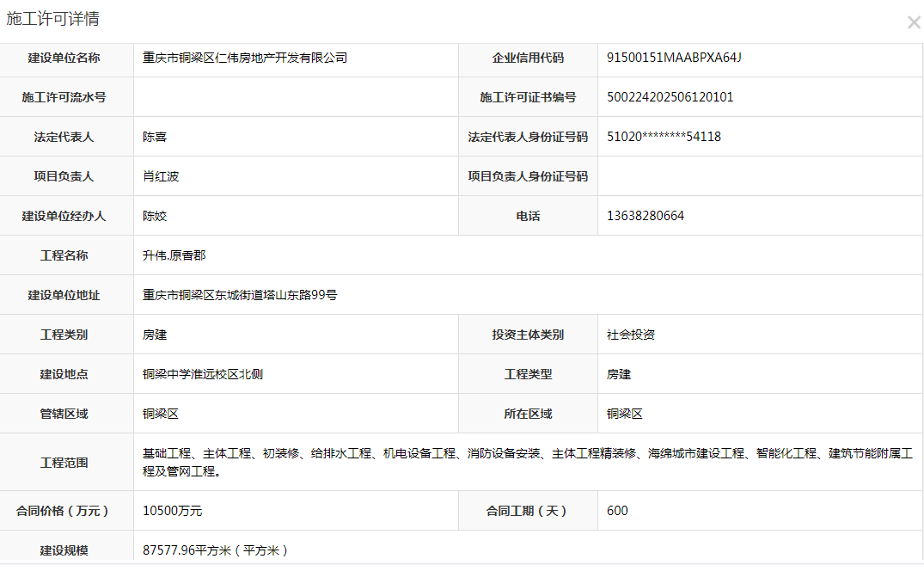Click construction scale 87577.96平方米
924x565 pixels.
[x=215, y=550]
